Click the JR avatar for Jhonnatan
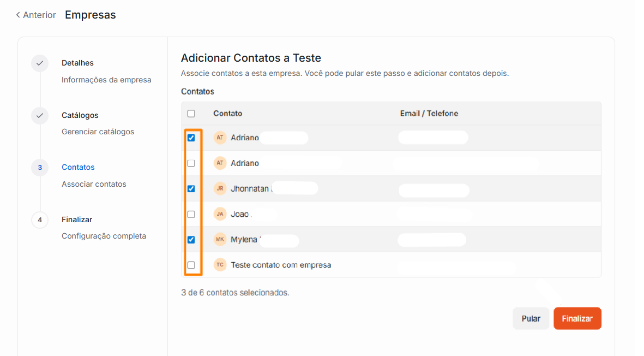Viewport: 644px width, 356px height. (220, 188)
